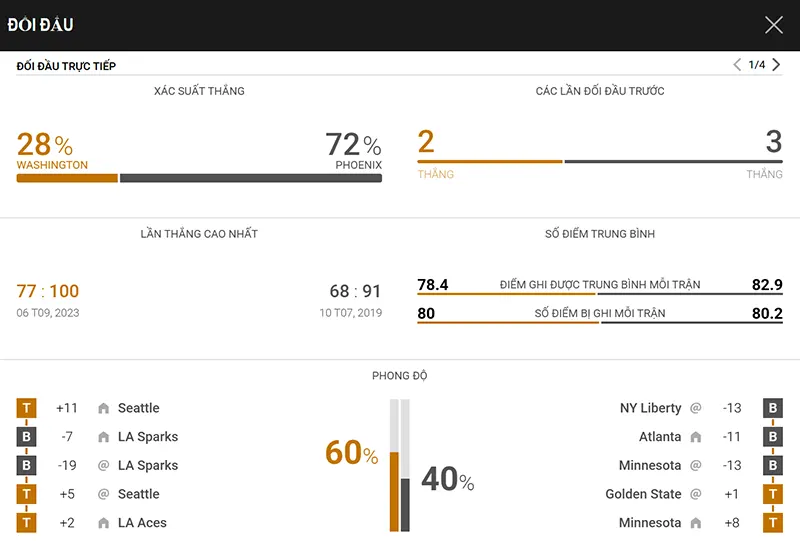Click Phoenix 72% win probability bar
Image resolution: width=800 pixels, height=541 pixels.
(x=251, y=178)
